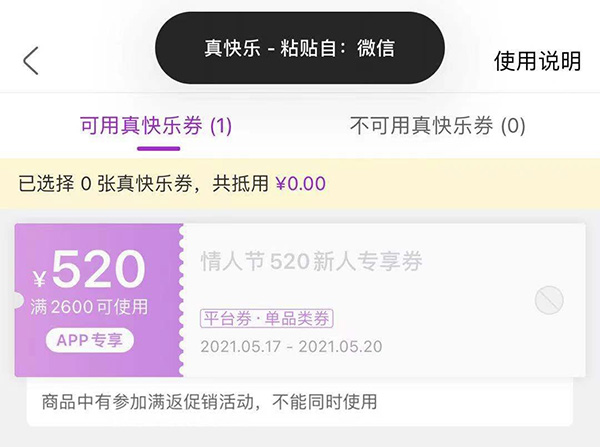The width and height of the screenshot is (600, 447).
Task: Tap the ¥0.00 total deduction amount
Action: coord(300,184)
